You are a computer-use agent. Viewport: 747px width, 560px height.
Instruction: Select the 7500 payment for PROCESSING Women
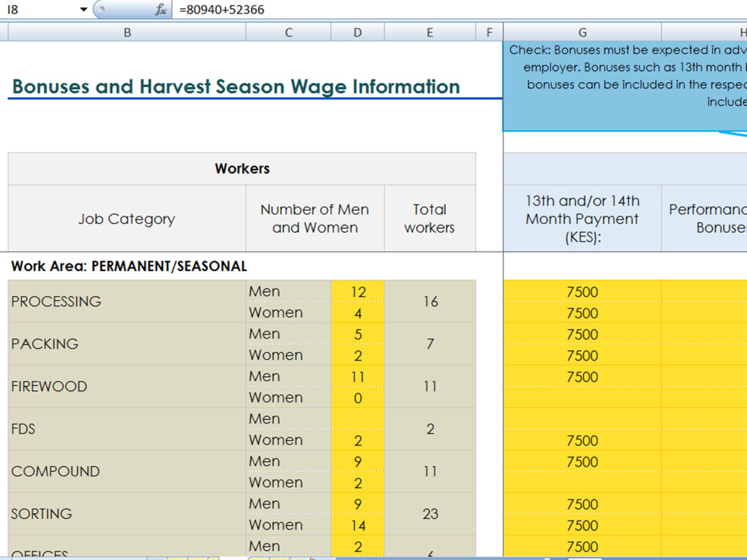pos(582,313)
